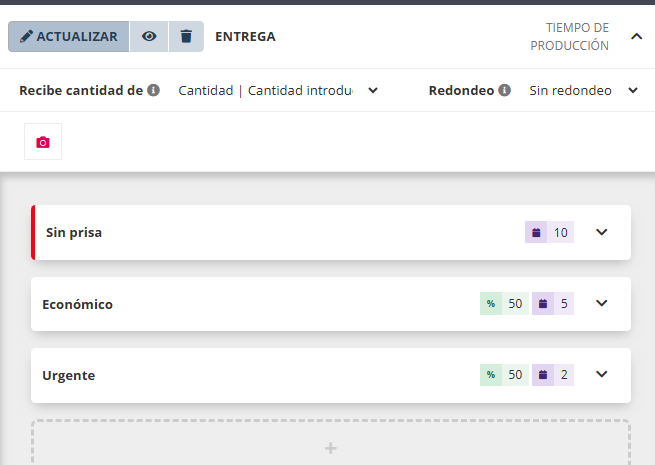Image resolution: width=655 pixels, height=465 pixels.
Task: Open the Recibe cantidad de dropdown
Action: pos(277,90)
